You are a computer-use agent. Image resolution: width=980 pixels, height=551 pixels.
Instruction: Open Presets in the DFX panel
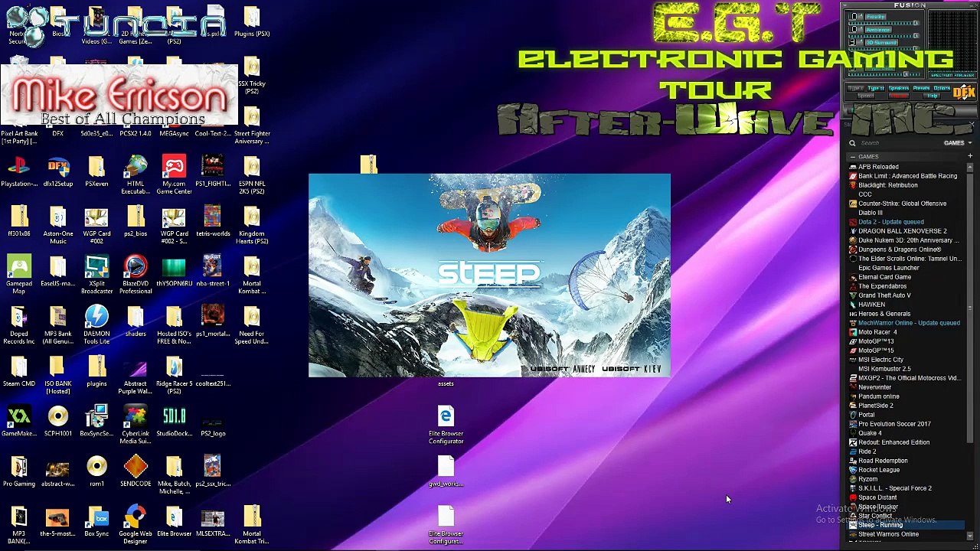coord(921,89)
